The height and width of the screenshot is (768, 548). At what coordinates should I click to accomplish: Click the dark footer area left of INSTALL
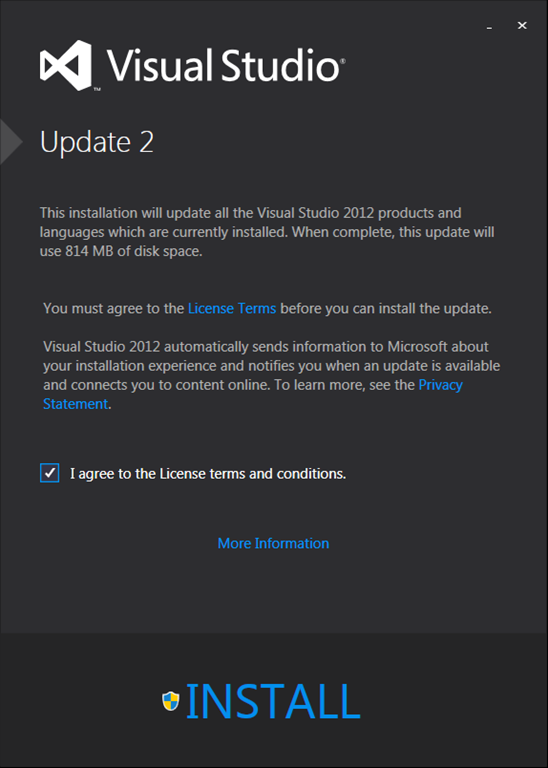78,700
